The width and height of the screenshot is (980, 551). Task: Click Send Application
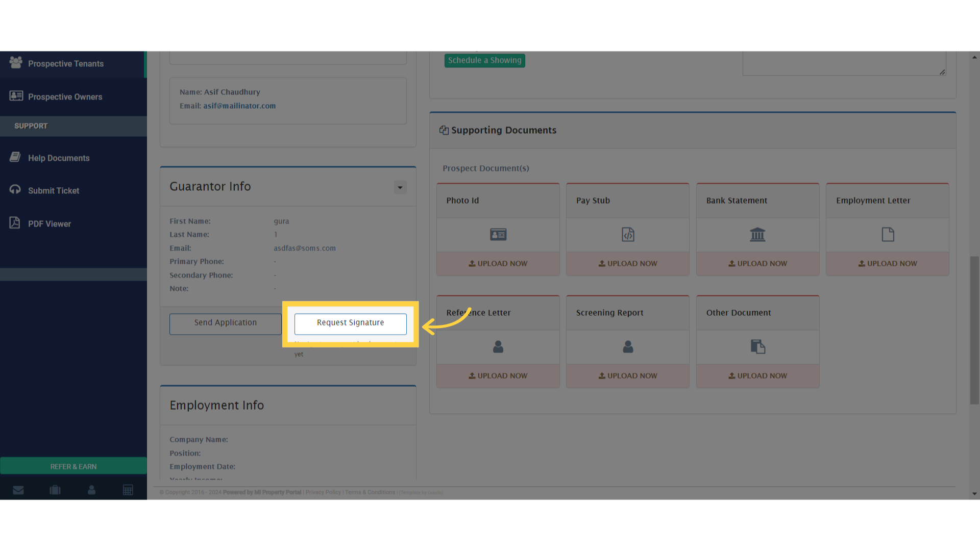(225, 322)
